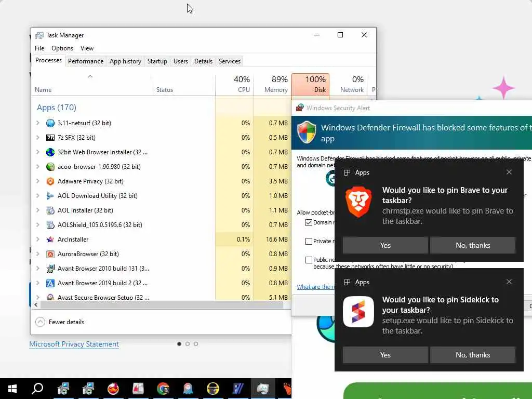Click the 32bit Web Browser Installer icon
Viewport: 532px width, 399px height.
(x=50, y=152)
